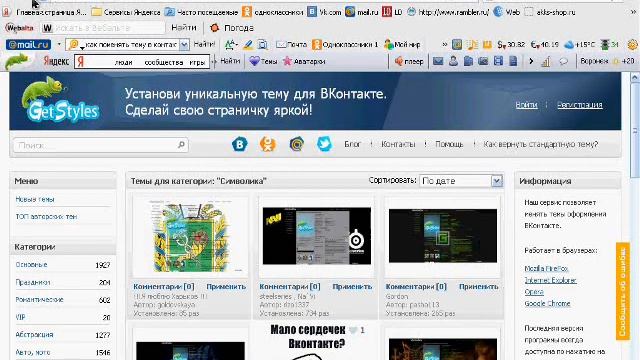Expand the bookmarks bar overflow chevron
The width and height of the screenshot is (640, 360).
click(x=633, y=12)
